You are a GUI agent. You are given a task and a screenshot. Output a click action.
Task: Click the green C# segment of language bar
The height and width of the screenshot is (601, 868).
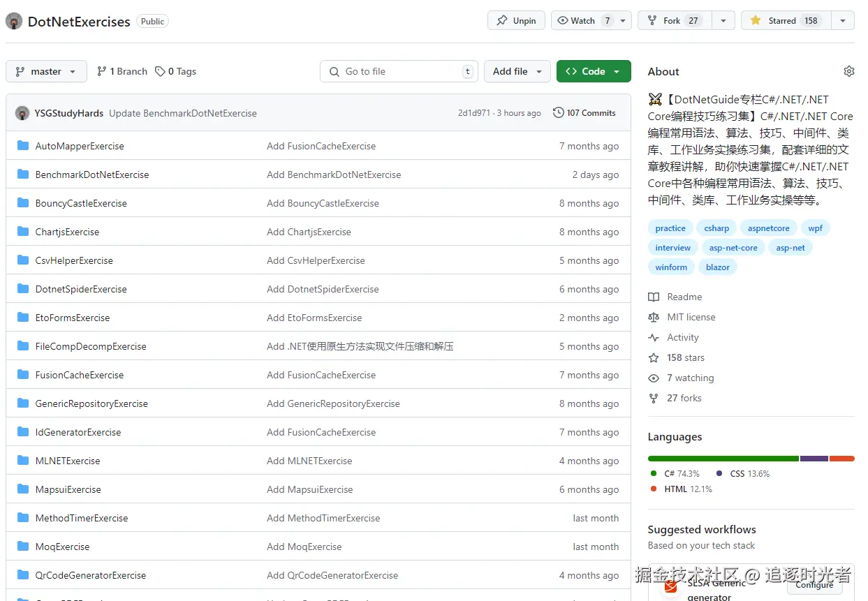(x=723, y=459)
